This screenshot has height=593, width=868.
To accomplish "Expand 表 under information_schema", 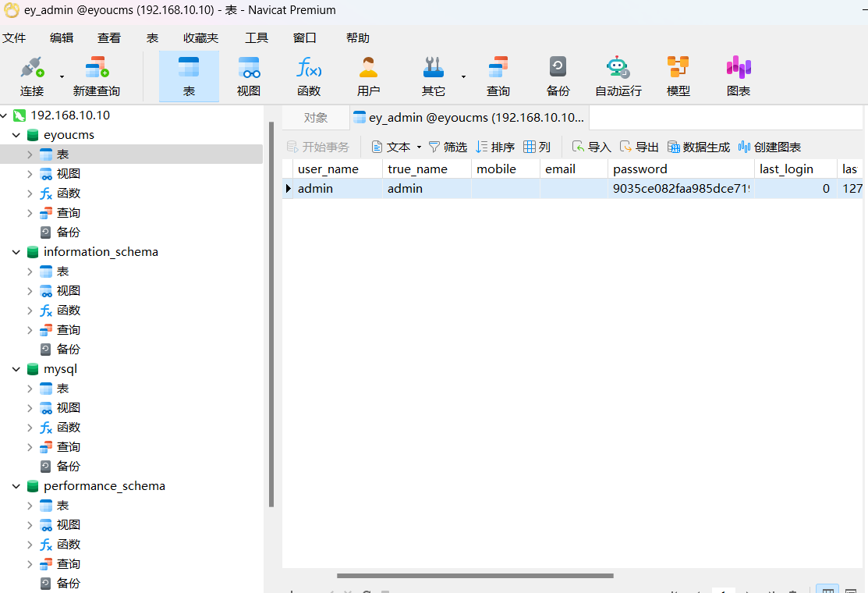I will tap(30, 272).
